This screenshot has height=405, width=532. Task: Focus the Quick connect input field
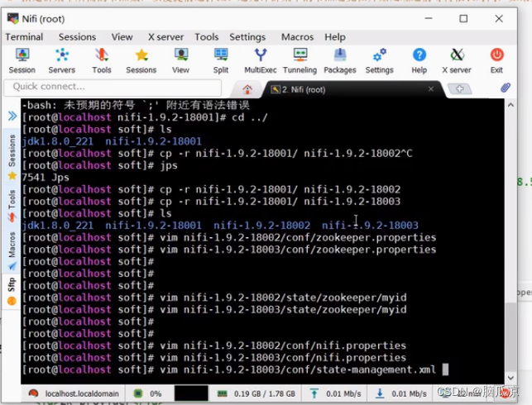(113, 87)
